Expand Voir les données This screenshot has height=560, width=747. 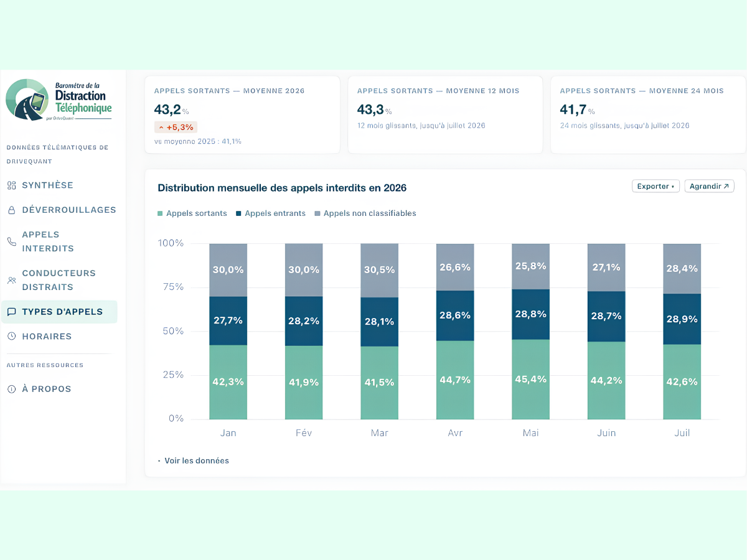[194, 461]
